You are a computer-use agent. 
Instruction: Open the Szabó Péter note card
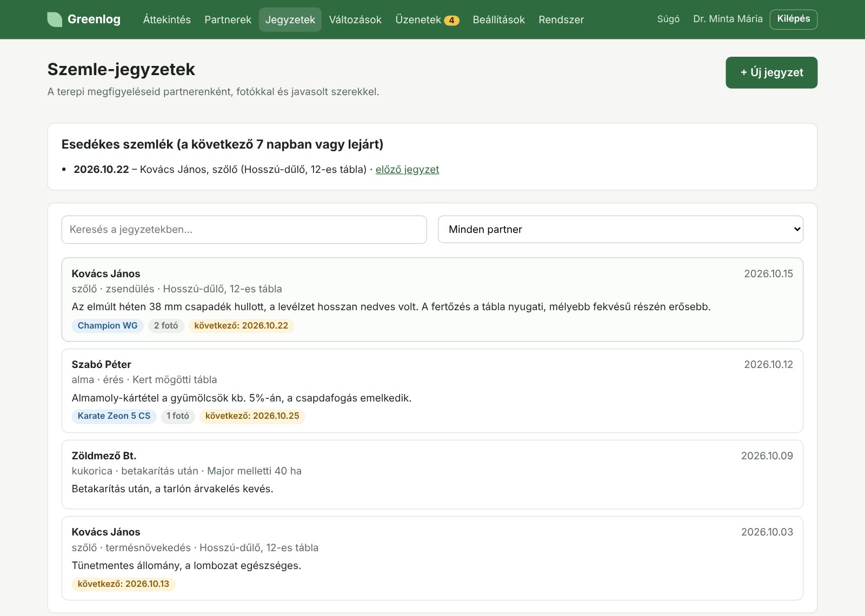(432, 391)
